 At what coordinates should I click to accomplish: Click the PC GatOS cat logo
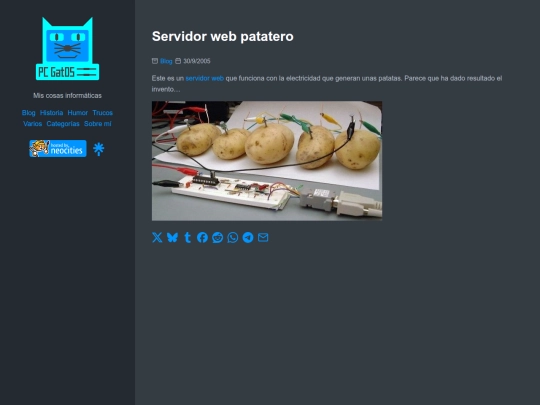coord(68,49)
